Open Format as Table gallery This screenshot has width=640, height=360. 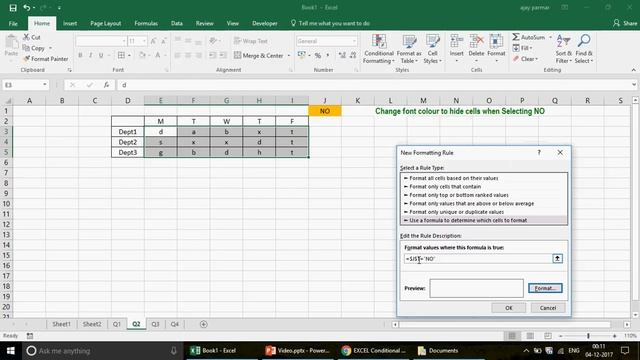[x=409, y=49]
